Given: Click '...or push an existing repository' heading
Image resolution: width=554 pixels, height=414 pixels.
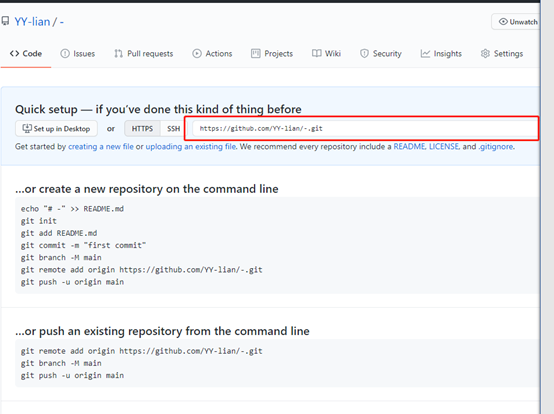Looking at the screenshot, I should pos(162,331).
